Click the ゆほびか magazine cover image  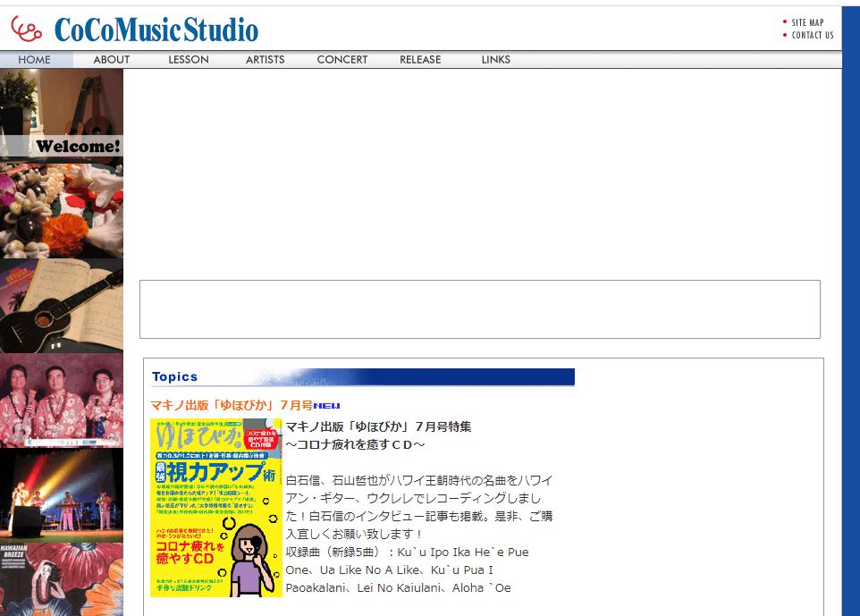[x=216, y=508]
